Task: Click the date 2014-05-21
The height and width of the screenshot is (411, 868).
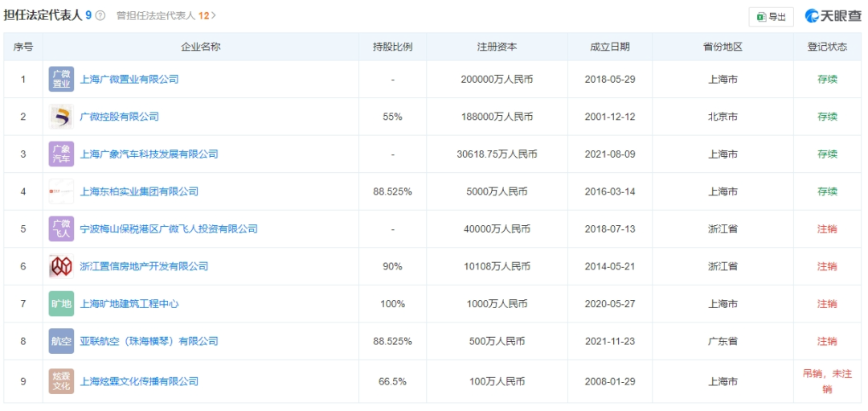Action: click(x=609, y=266)
